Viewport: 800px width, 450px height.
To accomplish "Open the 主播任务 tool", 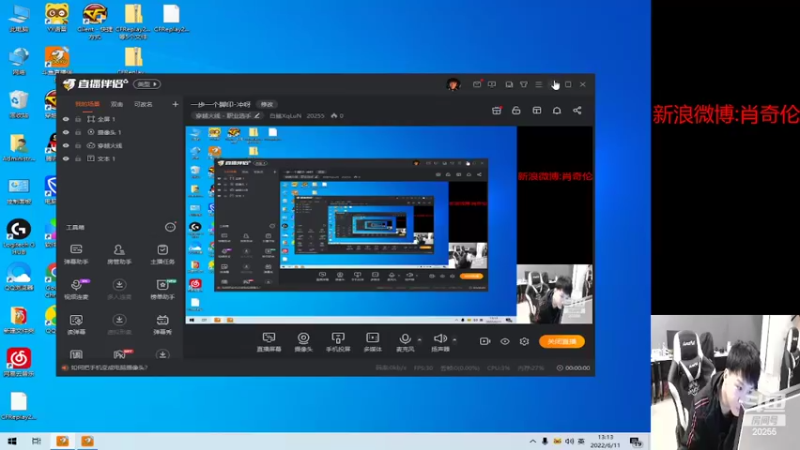I will coord(162,254).
